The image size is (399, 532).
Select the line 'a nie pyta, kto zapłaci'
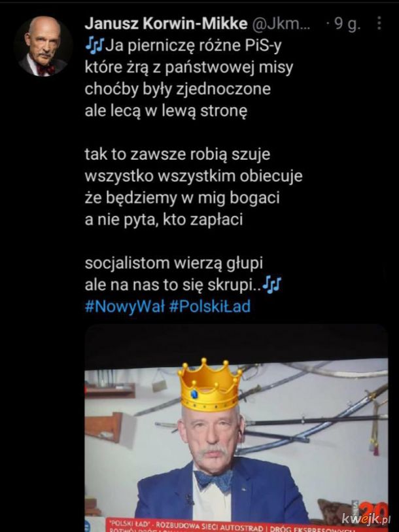164,220
